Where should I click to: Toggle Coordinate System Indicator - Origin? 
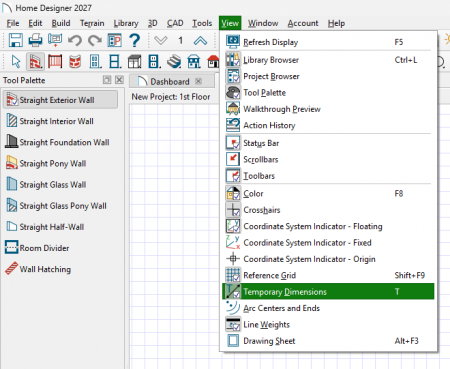[x=328, y=259]
